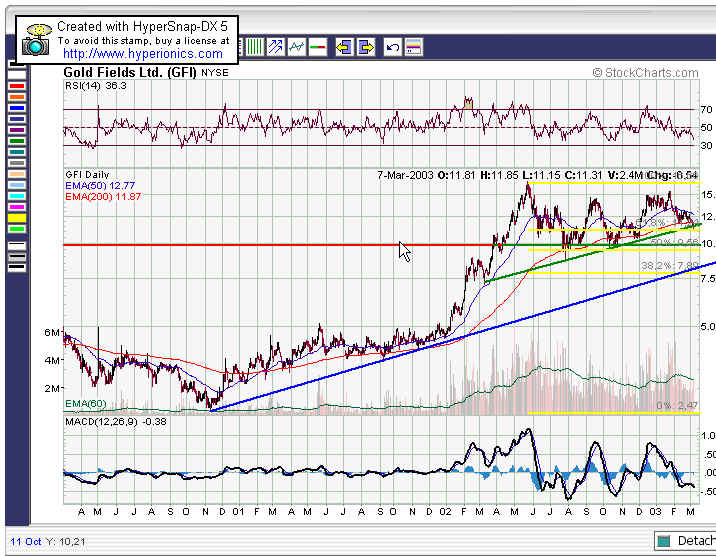716x556 pixels.
Task: Choose the navy blue color swatch
Action: pyautogui.click(x=17, y=119)
